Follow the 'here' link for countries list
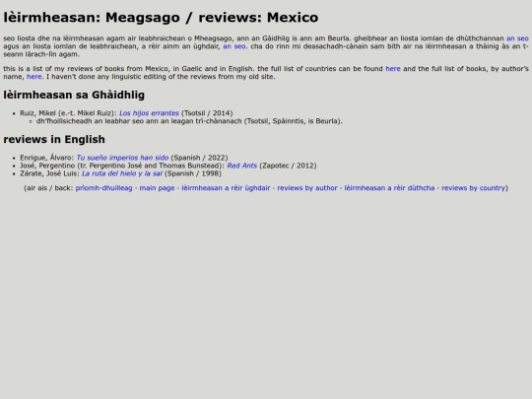 393,69
